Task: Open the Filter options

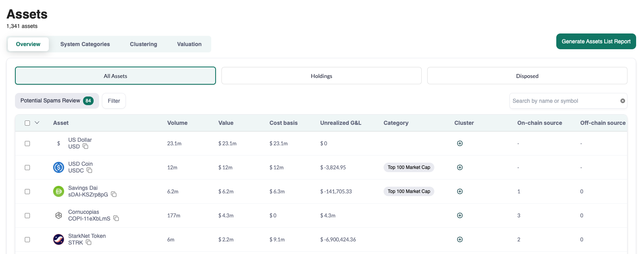Action: [114, 101]
